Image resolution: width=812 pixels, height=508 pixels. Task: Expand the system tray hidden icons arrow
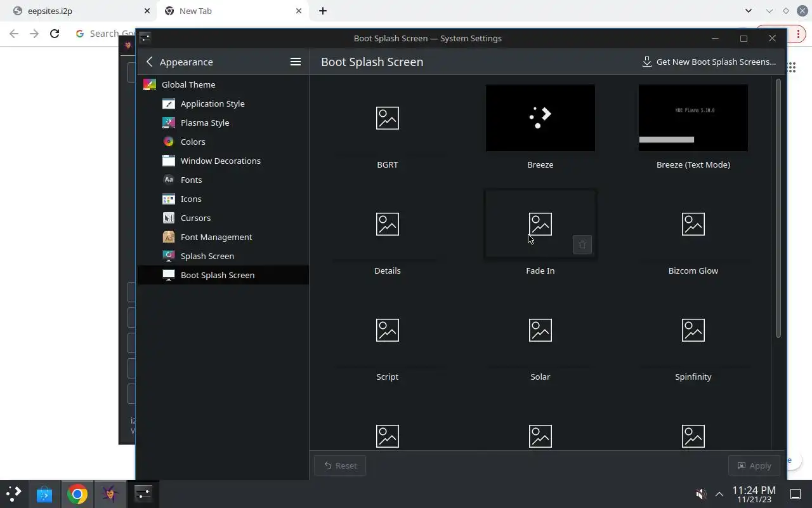pyautogui.click(x=719, y=494)
